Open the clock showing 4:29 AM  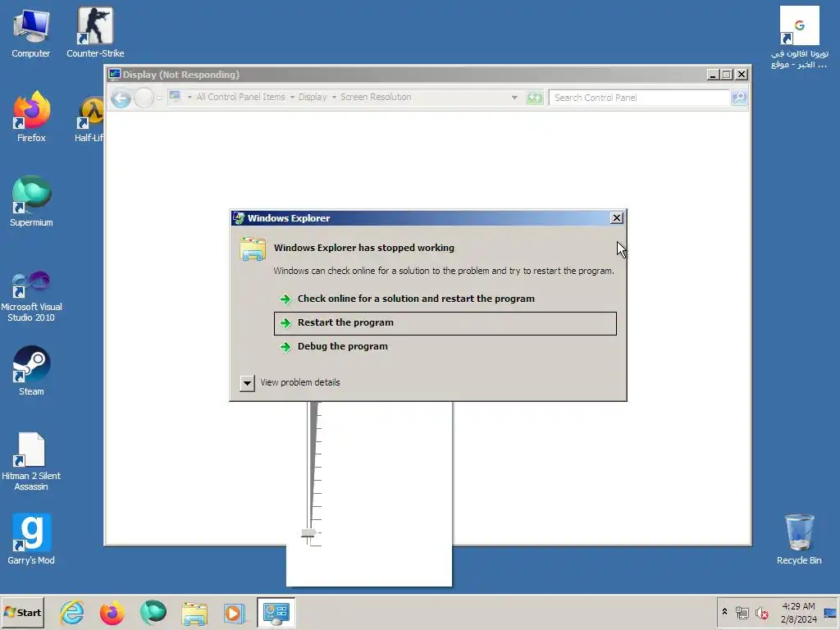(798, 612)
